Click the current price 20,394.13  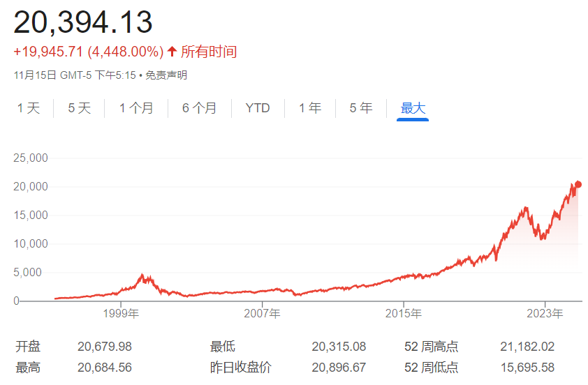(83, 22)
